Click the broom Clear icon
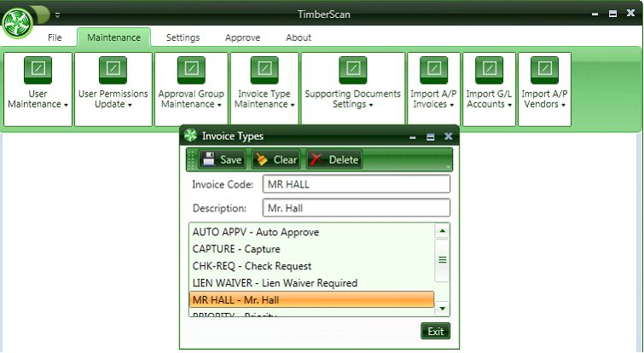644x353 pixels. click(261, 159)
